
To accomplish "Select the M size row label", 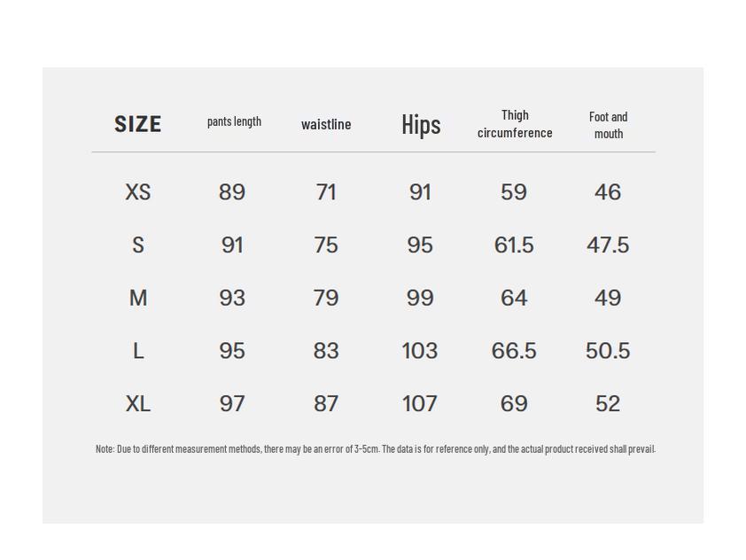I will click(x=138, y=298).
